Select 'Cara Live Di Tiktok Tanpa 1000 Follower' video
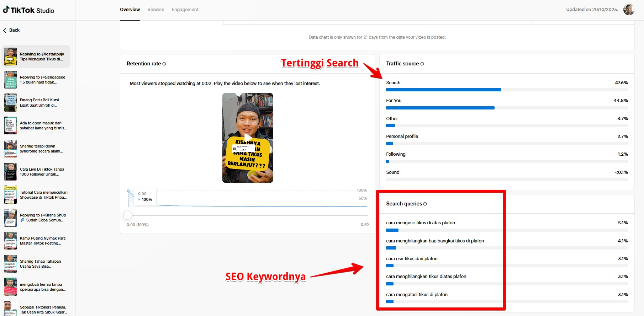This screenshot has width=644, height=316. point(42,172)
